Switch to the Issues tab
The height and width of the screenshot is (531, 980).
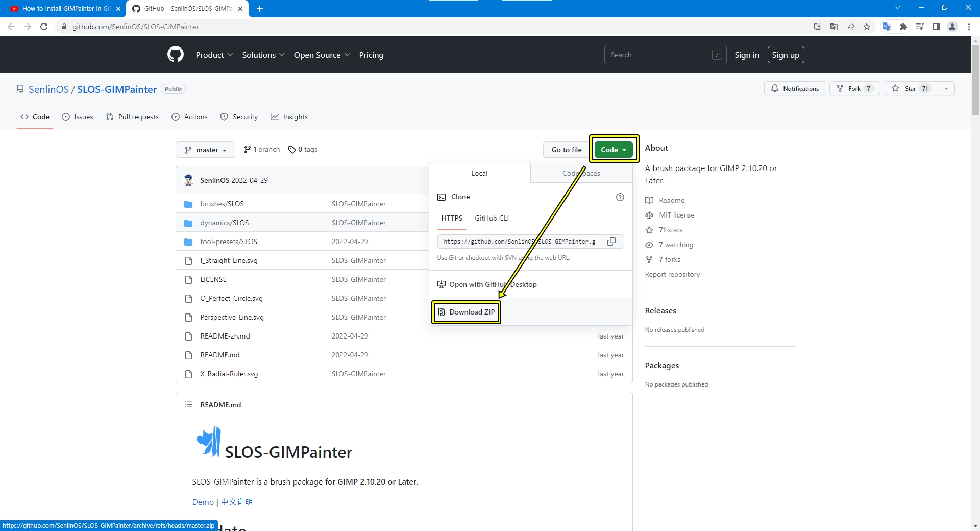(78, 117)
